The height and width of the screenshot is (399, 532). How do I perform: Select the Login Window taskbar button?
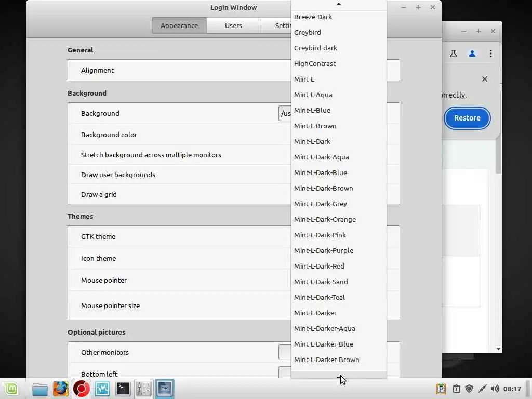coord(165,389)
